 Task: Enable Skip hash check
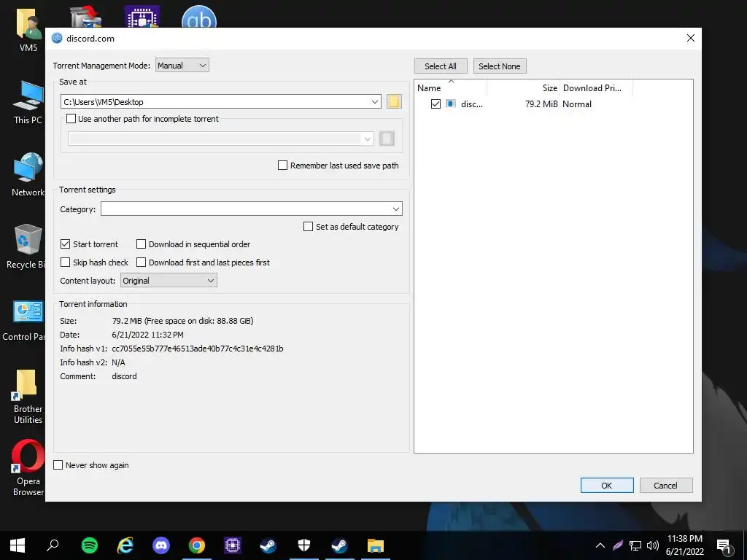(x=65, y=262)
